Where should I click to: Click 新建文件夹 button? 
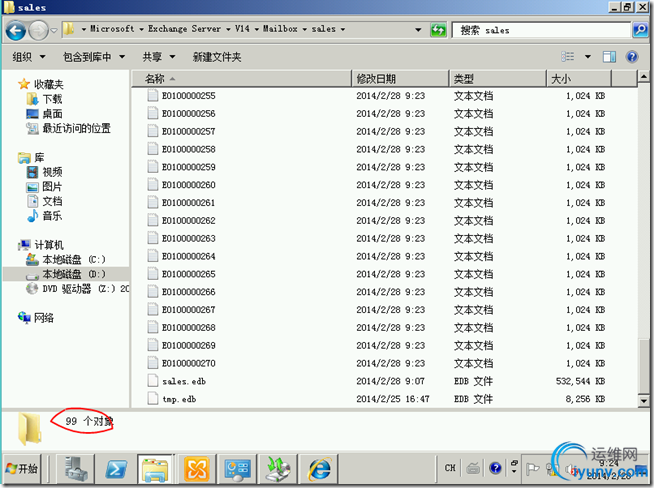coord(216,56)
